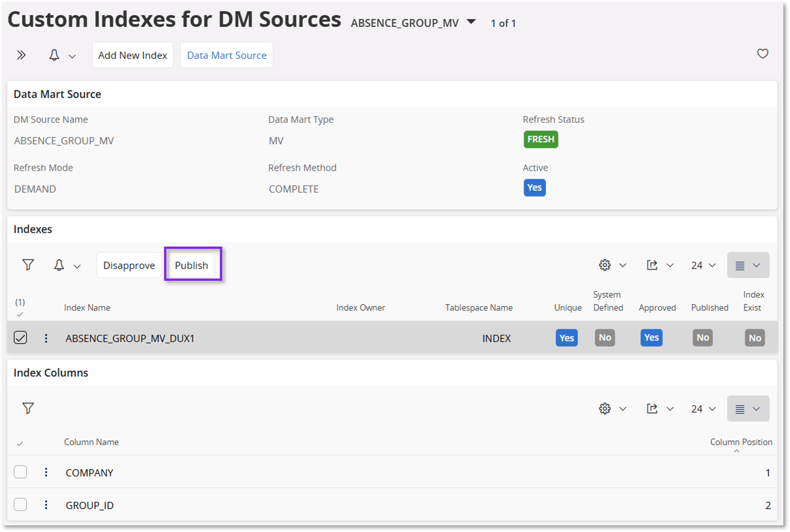Open settings gear in Index Columns section
This screenshot has width=790, height=532.
605,409
